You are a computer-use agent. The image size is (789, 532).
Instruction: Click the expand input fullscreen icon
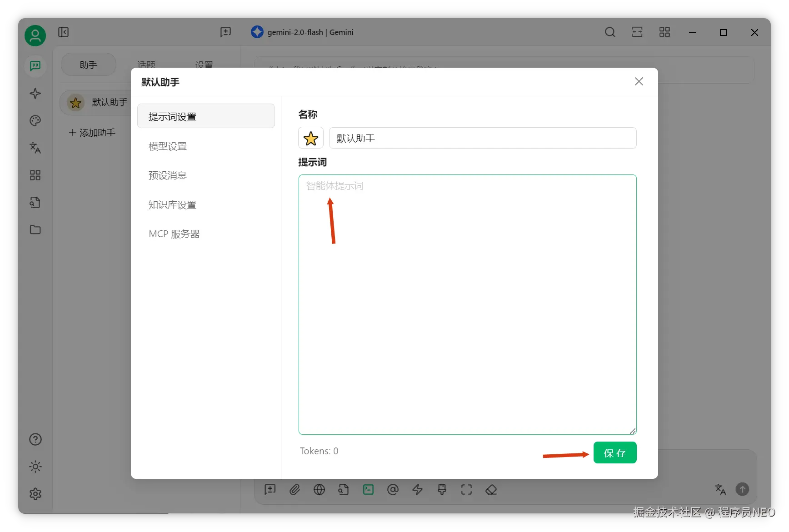click(466, 489)
